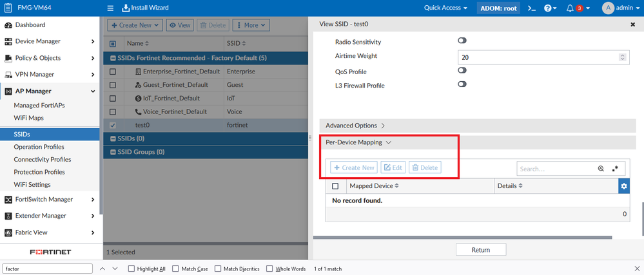Image resolution: width=644 pixels, height=275 pixels.
Task: Toggle the regex search icon
Action: pos(615,169)
